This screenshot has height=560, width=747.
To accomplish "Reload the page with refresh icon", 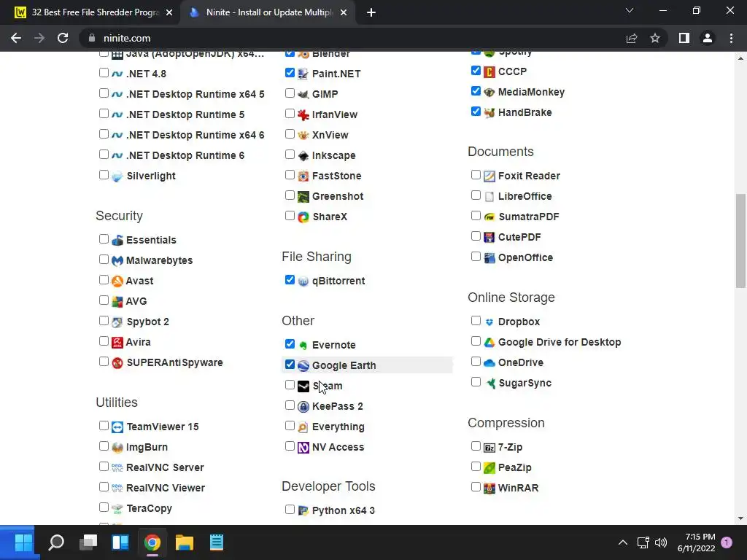I will pyautogui.click(x=63, y=38).
